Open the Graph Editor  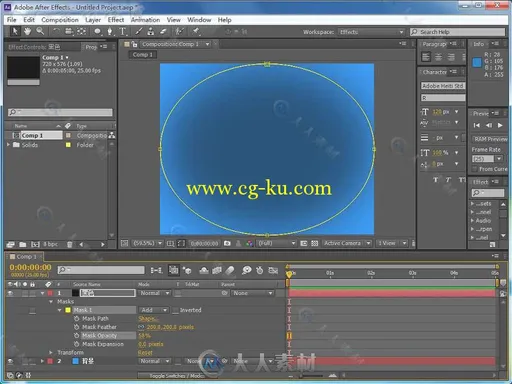point(273,270)
